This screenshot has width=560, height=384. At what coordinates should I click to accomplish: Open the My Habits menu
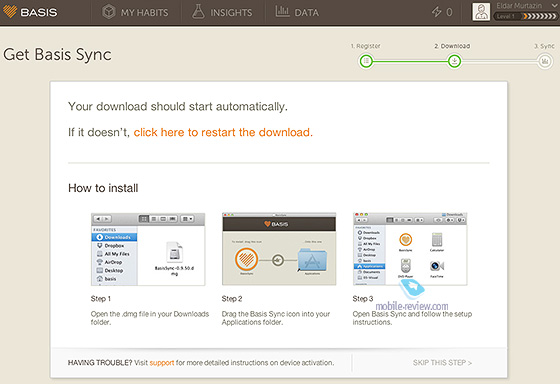click(135, 13)
